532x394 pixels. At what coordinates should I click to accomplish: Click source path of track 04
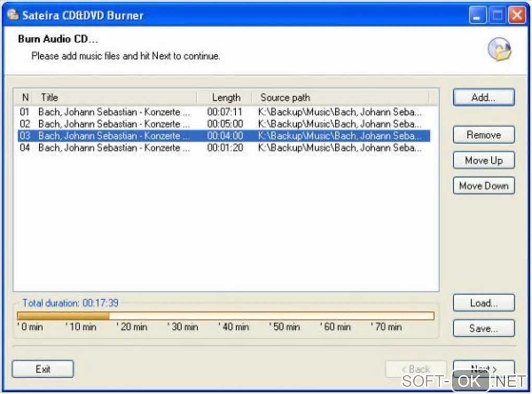pos(340,148)
